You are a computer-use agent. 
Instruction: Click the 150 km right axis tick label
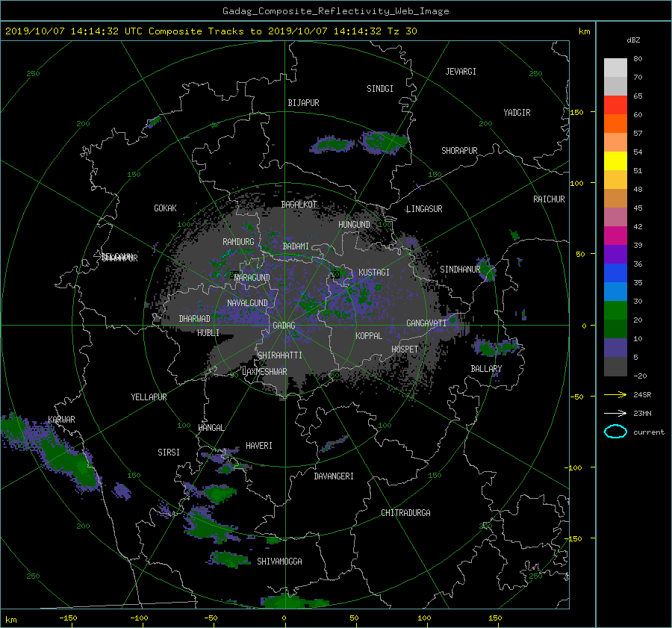(576, 112)
